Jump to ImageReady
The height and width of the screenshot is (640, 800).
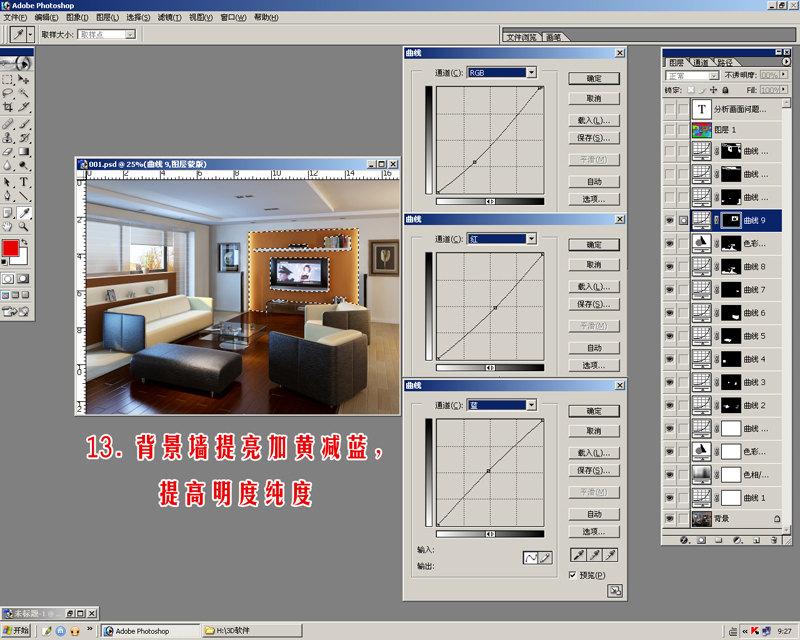pyautogui.click(x=16, y=311)
